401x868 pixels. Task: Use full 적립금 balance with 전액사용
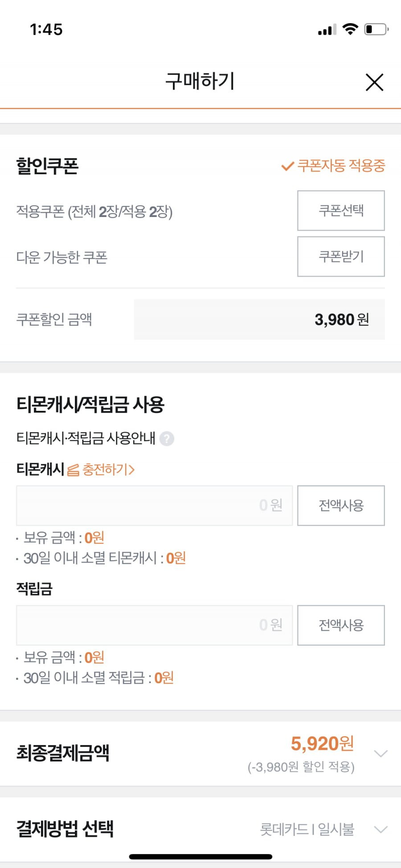tap(341, 625)
